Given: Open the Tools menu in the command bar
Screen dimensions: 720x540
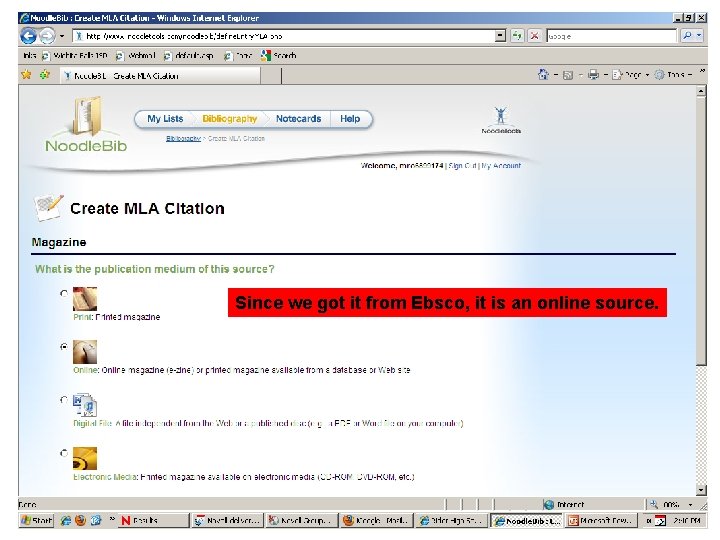Looking at the screenshot, I should pyautogui.click(x=673, y=75).
